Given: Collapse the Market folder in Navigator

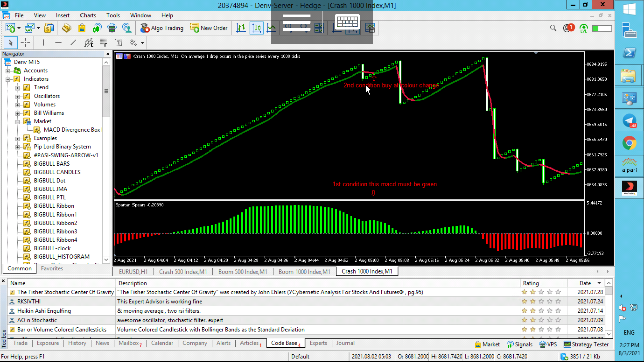Looking at the screenshot, I should point(17,122).
